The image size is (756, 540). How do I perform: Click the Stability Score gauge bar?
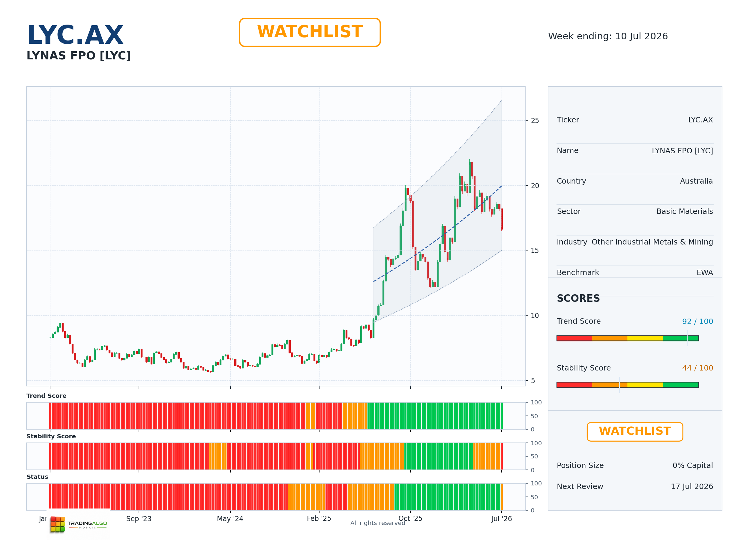(627, 385)
